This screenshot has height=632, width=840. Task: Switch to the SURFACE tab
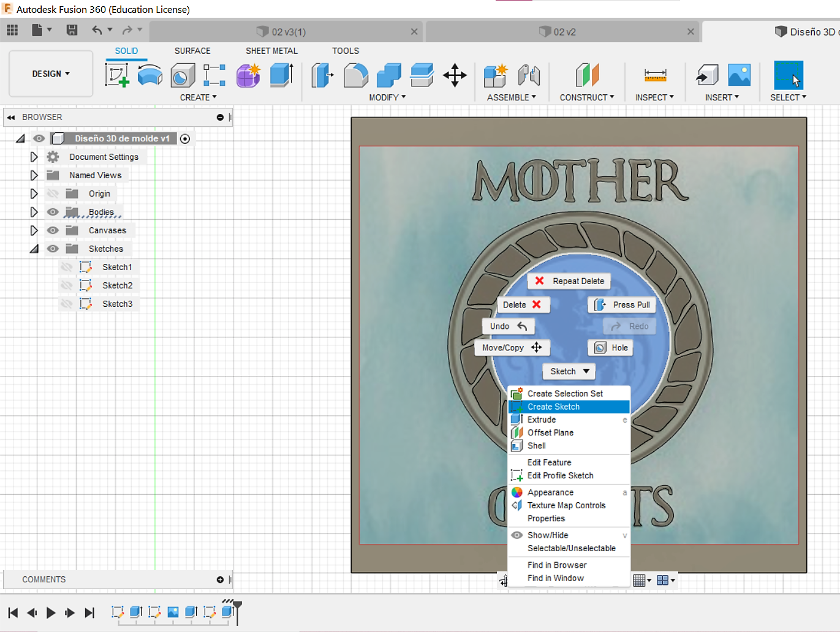tap(192, 51)
